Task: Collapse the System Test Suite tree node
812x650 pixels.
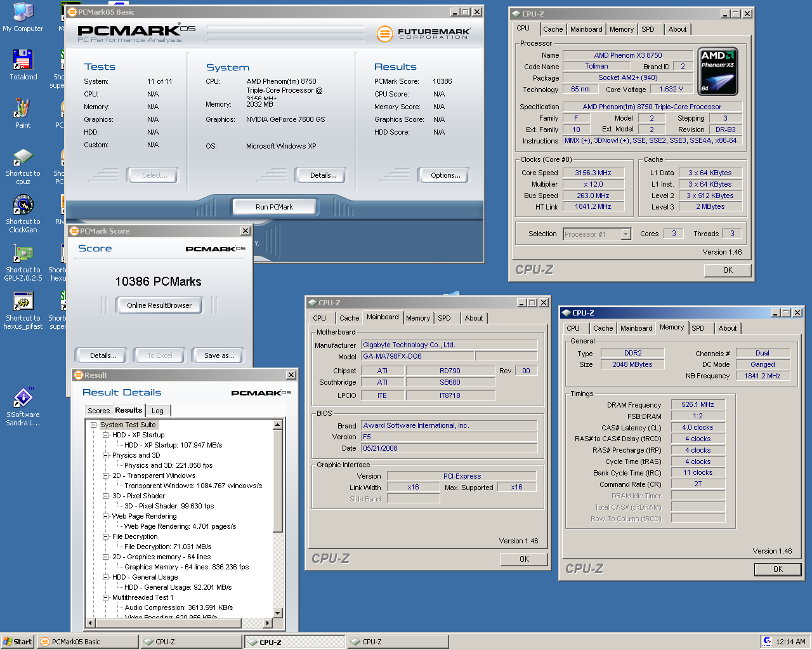Action: pyautogui.click(x=93, y=425)
